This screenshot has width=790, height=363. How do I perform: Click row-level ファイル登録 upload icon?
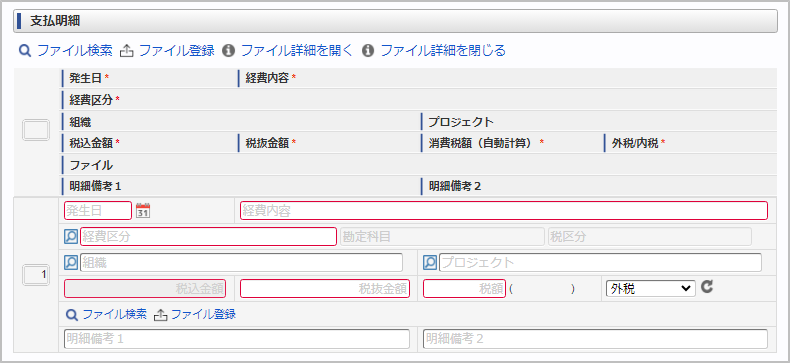click(160, 315)
